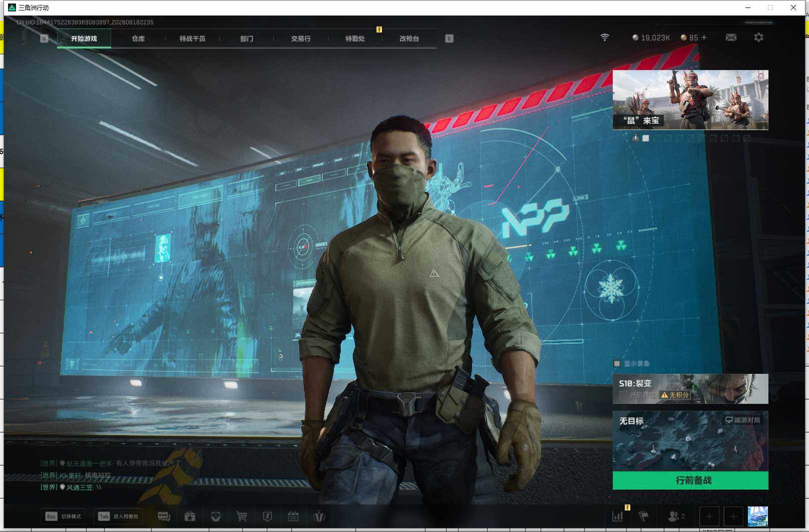The height and width of the screenshot is (532, 809).
Task: Open the bar chart statistics icon
Action: pyautogui.click(x=618, y=516)
